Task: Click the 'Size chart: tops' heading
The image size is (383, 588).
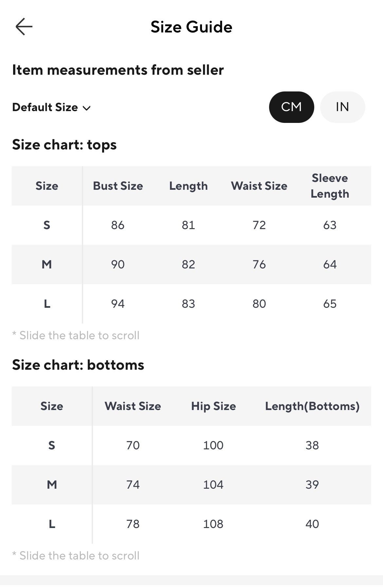Action: (64, 145)
